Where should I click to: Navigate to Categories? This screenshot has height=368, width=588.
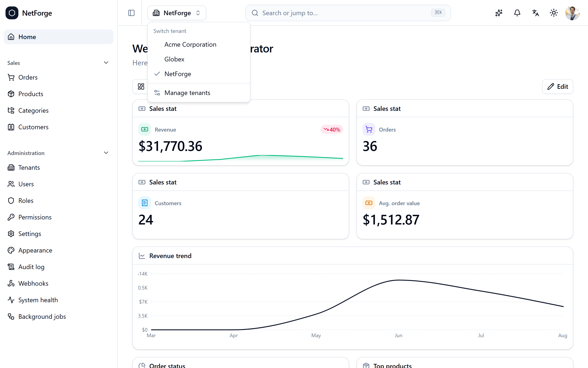pos(59,110)
